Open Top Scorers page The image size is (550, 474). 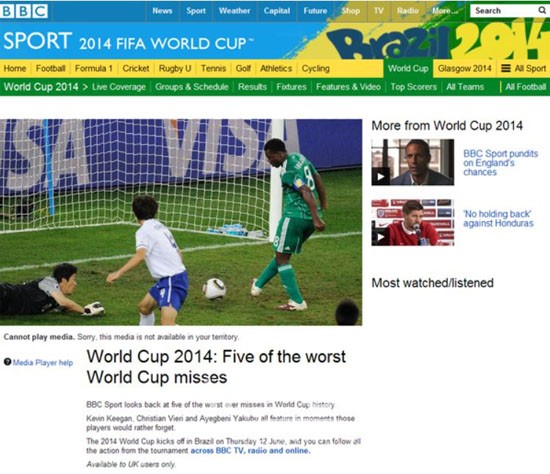tap(414, 87)
